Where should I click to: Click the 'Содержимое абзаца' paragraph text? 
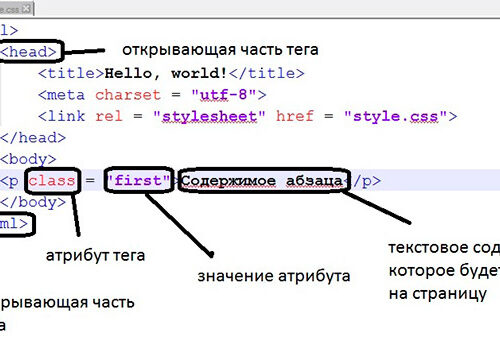click(x=262, y=181)
